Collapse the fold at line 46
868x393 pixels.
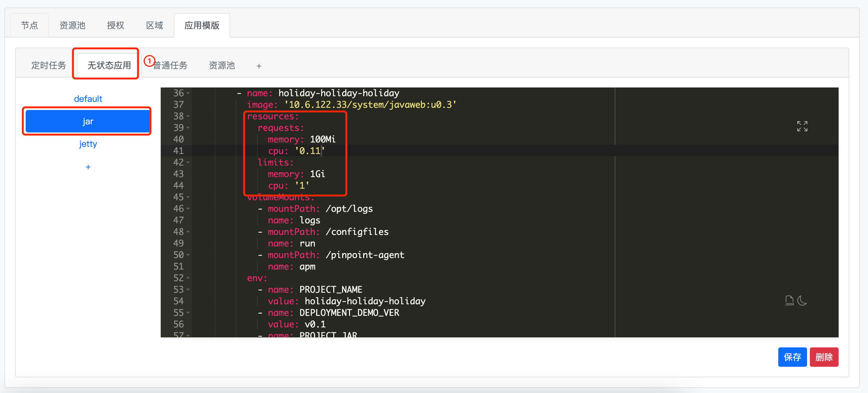coord(188,209)
